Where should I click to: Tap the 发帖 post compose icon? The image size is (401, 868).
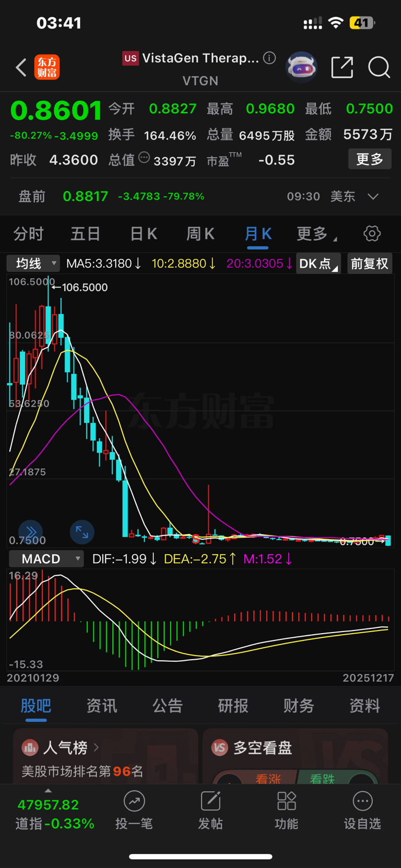coord(210,801)
